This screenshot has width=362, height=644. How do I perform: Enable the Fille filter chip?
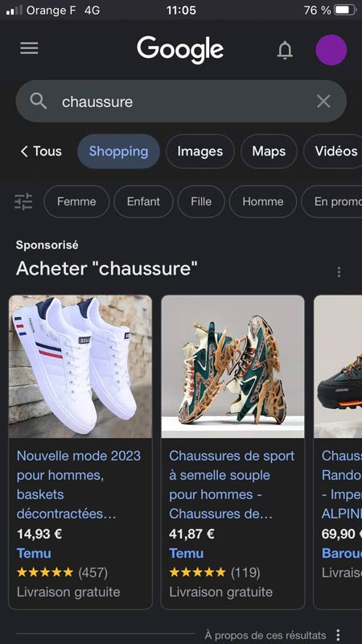coord(201,202)
